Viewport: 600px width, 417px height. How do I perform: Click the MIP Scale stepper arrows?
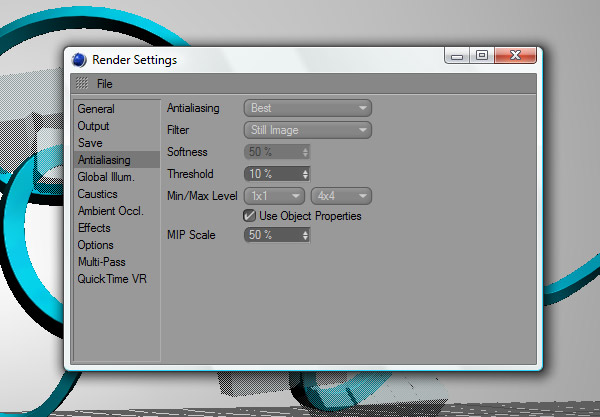click(305, 235)
